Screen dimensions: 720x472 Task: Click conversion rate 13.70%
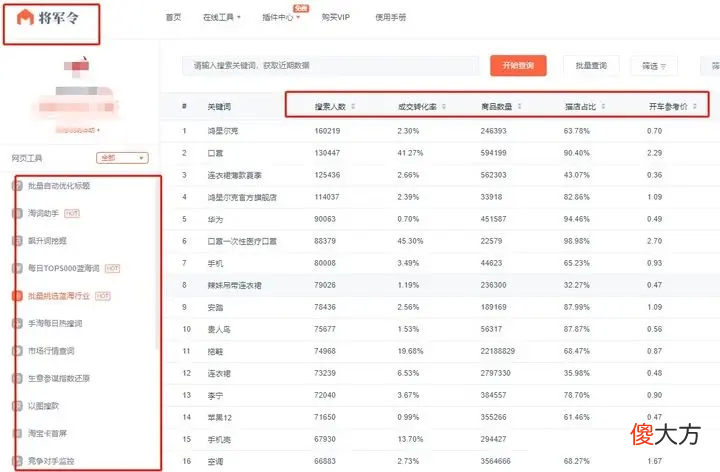point(410,439)
